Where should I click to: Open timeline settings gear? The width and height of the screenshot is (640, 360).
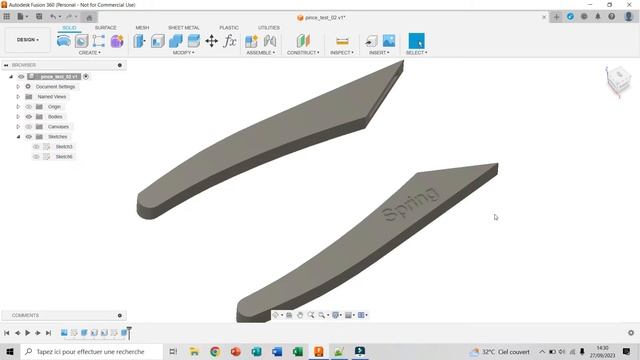631,333
